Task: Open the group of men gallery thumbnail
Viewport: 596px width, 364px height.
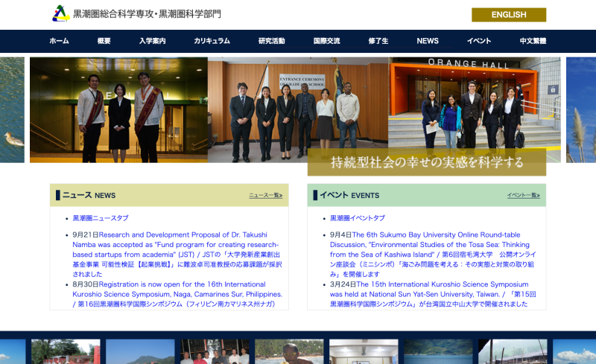Action: tap(215, 352)
